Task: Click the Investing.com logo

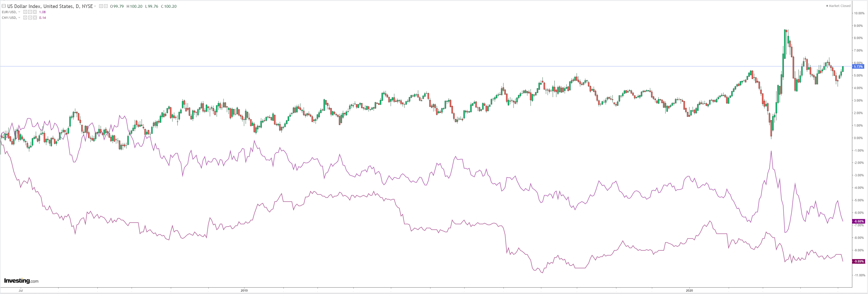Action: click(21, 281)
